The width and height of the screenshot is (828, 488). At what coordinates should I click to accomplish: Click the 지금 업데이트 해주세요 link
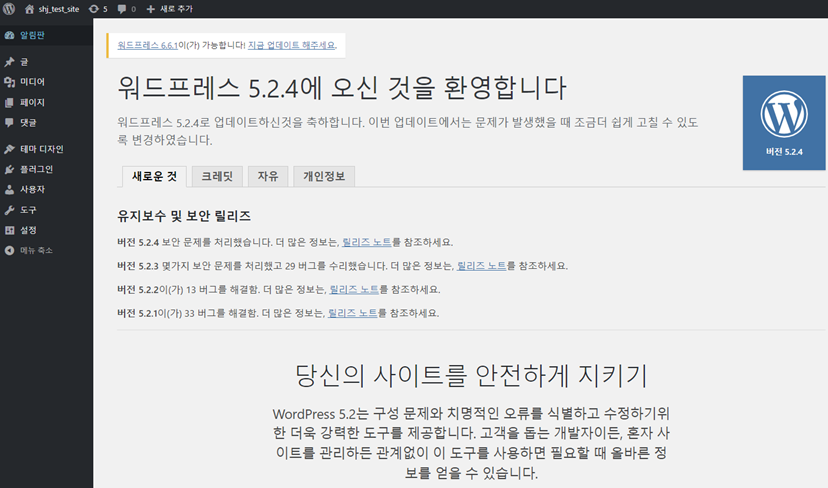(291, 45)
